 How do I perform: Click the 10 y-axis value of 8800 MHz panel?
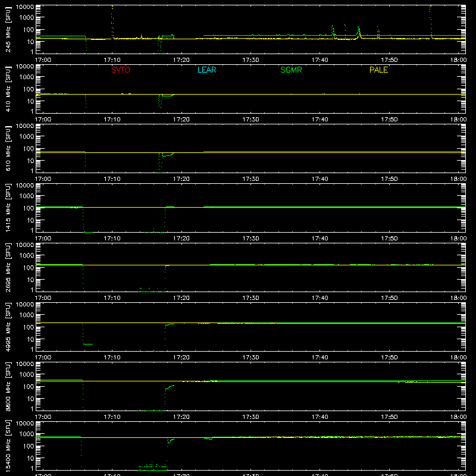[30, 399]
